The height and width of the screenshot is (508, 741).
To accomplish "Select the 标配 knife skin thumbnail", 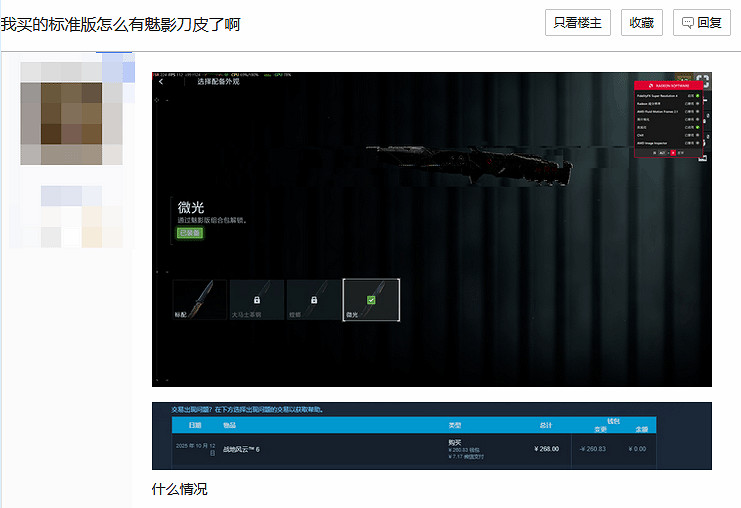I will tap(199, 299).
